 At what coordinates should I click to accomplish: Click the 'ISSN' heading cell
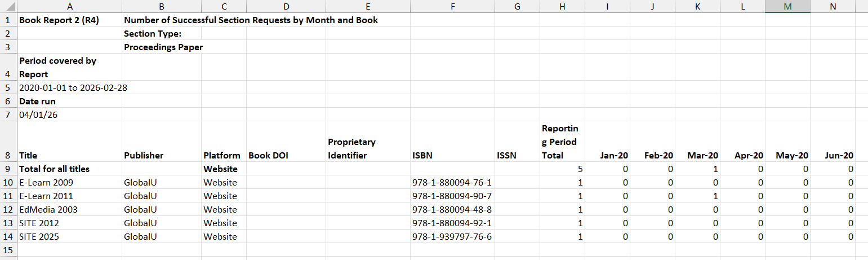(x=518, y=142)
